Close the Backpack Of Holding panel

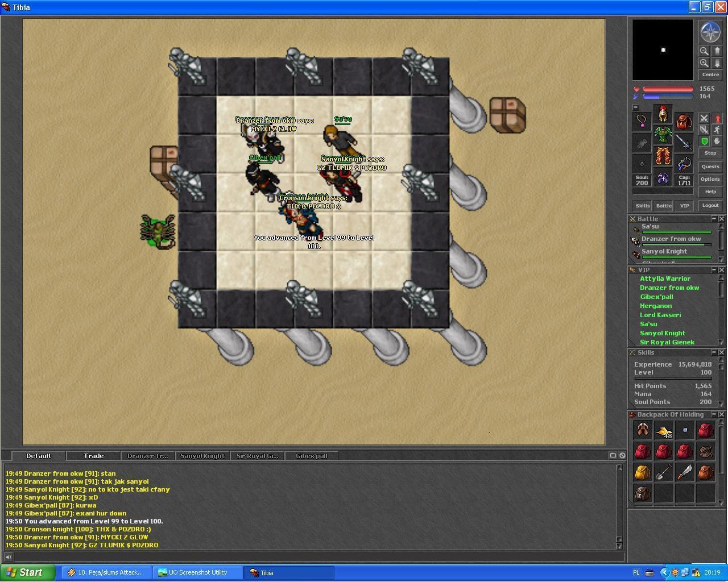tap(722, 414)
